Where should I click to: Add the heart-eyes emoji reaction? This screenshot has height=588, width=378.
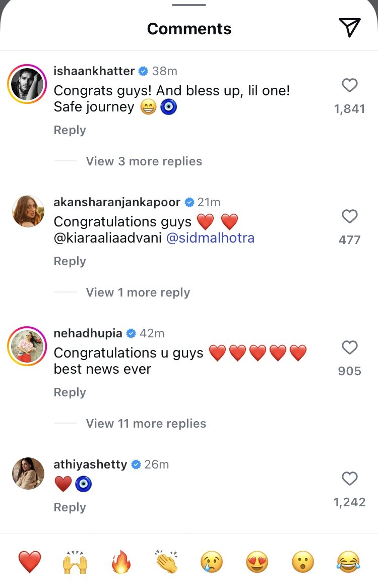[x=257, y=562]
